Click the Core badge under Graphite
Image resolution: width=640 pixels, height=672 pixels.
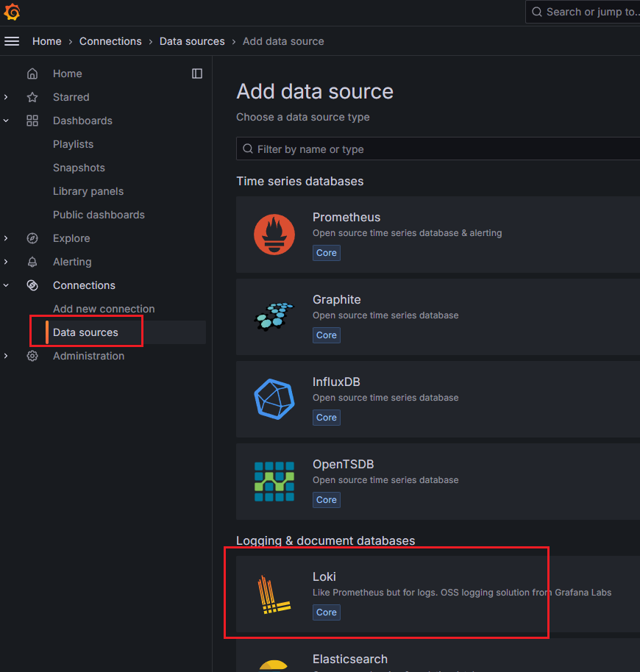[327, 335]
